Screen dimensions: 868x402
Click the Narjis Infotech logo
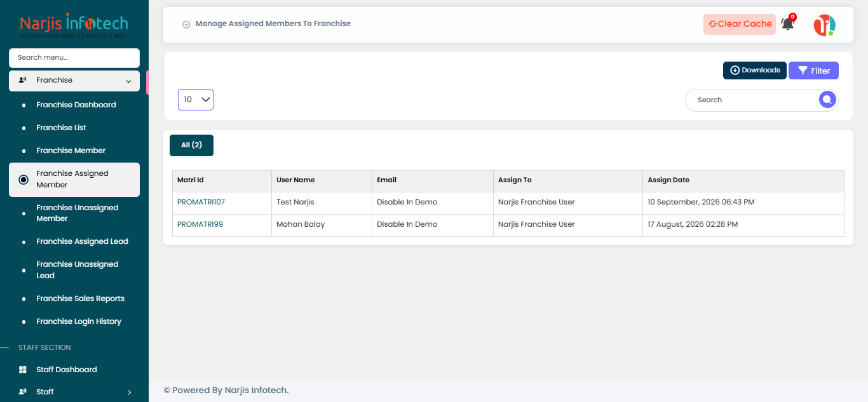(74, 25)
